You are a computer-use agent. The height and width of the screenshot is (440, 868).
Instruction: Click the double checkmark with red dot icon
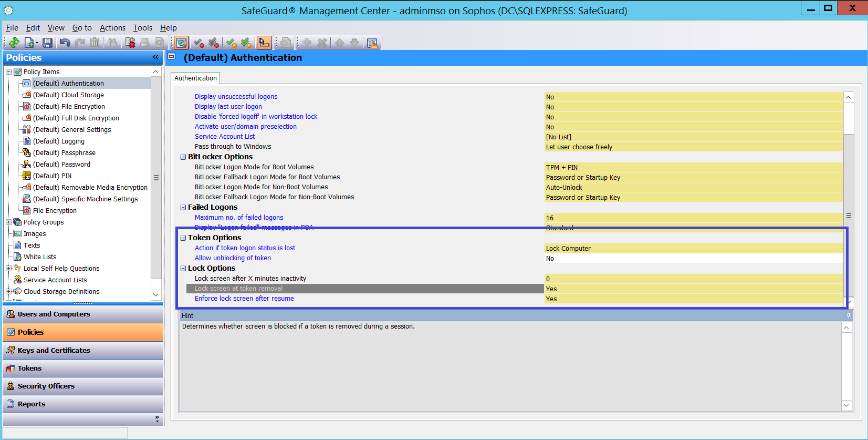tap(213, 43)
